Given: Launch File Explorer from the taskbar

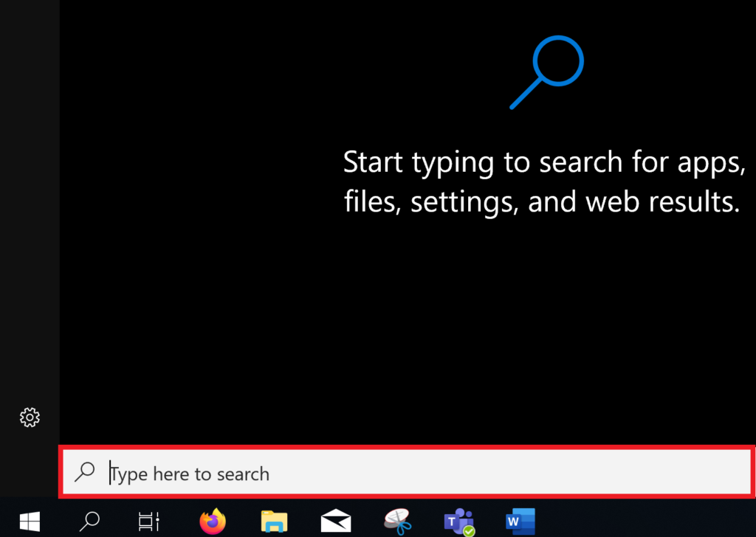Looking at the screenshot, I should (x=274, y=522).
